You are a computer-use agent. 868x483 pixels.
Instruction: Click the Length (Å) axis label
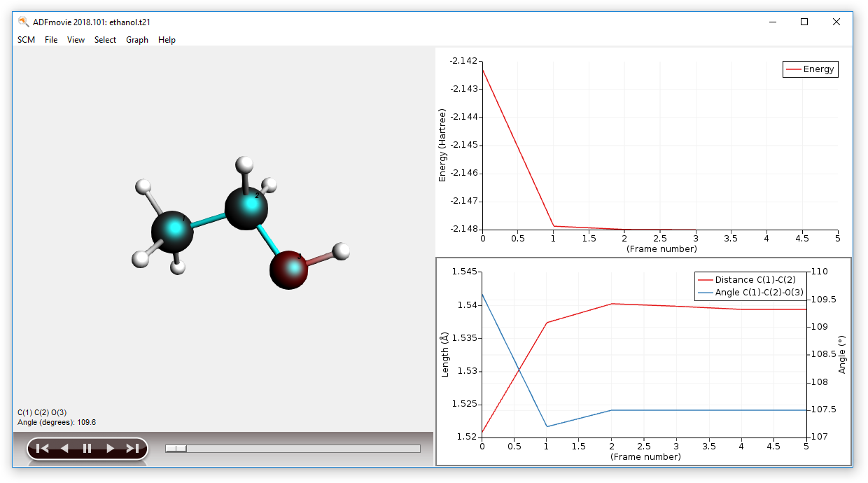coord(444,354)
